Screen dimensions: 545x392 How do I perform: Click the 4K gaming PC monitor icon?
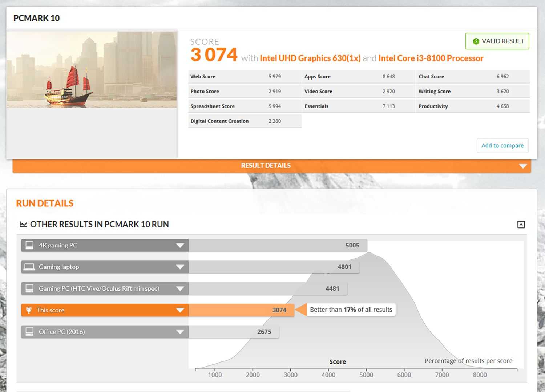29,245
